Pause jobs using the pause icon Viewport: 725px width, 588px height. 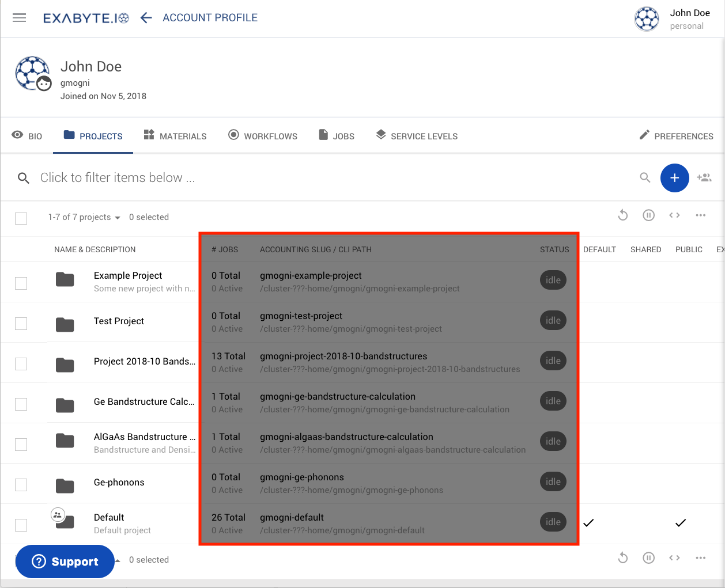648,215
